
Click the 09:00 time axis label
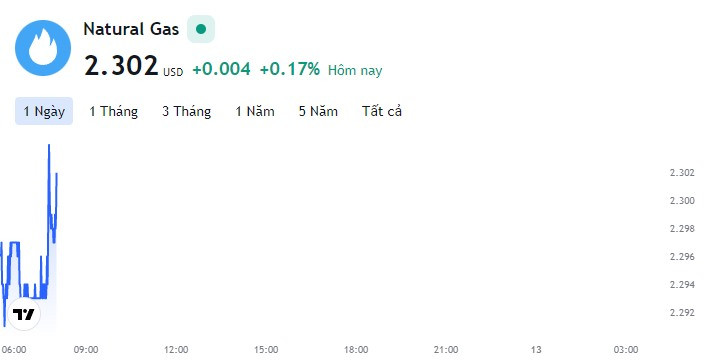(x=86, y=349)
